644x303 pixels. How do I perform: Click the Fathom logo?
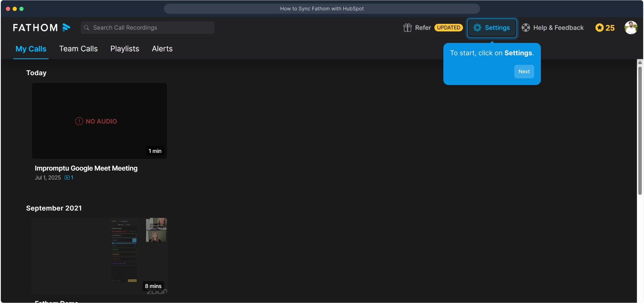point(41,27)
